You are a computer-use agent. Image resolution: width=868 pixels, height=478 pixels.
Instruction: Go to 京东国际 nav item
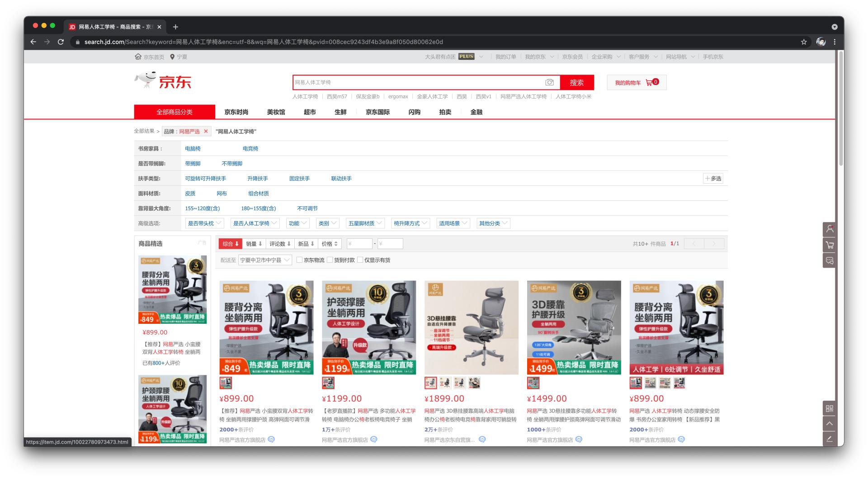[377, 112]
